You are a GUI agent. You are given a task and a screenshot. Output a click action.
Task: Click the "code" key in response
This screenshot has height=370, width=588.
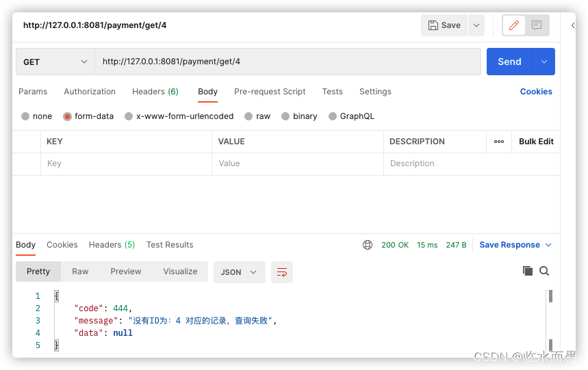pyautogui.click(x=88, y=308)
